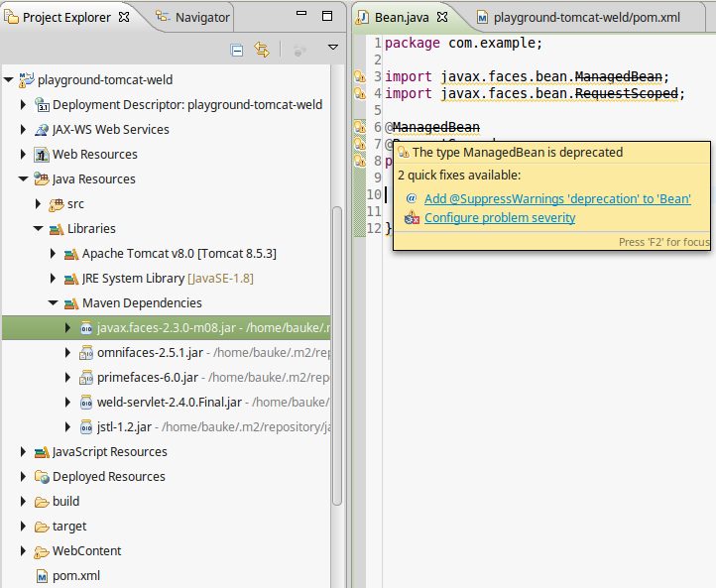Collapse the playground-tomcat-weld project node
The width and height of the screenshot is (716, 588).
pos(8,80)
